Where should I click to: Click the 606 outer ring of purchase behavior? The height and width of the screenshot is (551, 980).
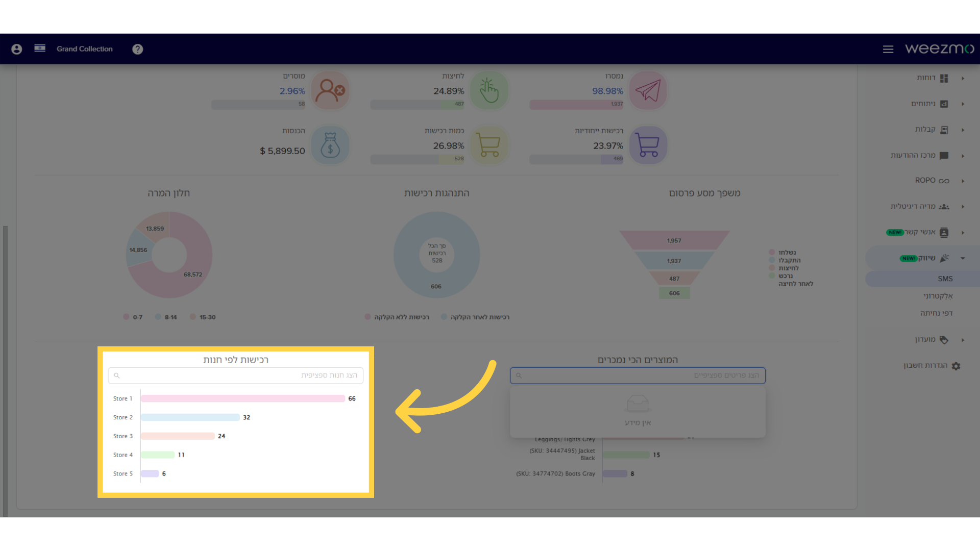[436, 286]
